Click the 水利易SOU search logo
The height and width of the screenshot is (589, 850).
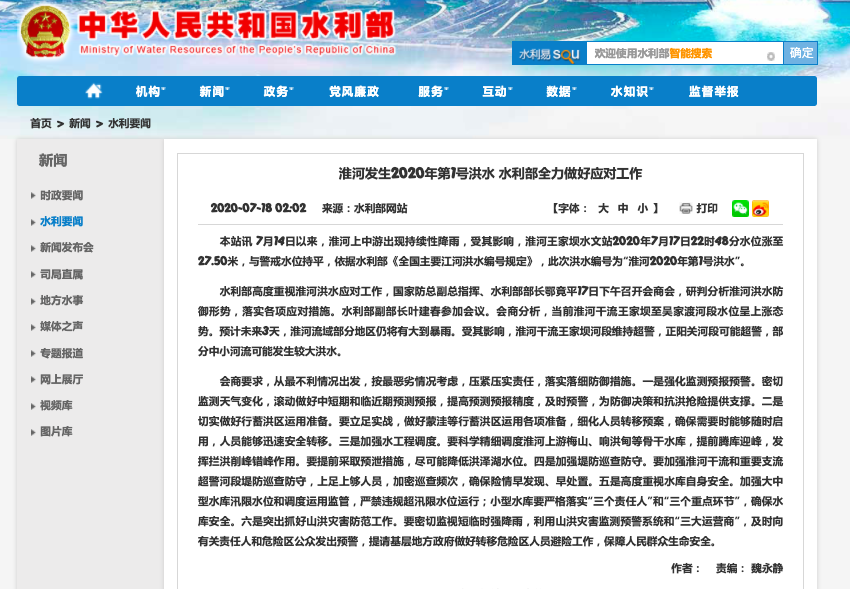549,54
